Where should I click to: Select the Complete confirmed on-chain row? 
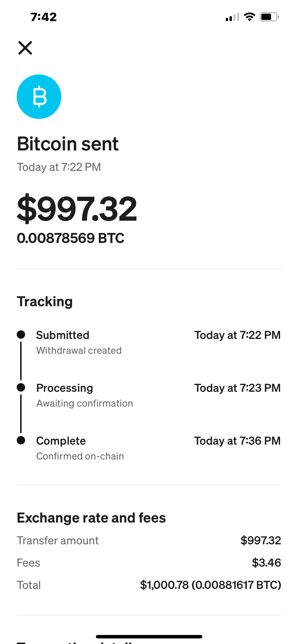(x=149, y=448)
